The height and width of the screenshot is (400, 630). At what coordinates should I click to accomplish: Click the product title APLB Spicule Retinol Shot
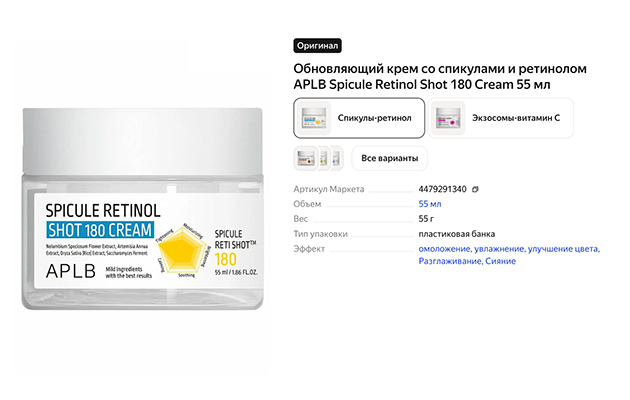click(x=440, y=76)
